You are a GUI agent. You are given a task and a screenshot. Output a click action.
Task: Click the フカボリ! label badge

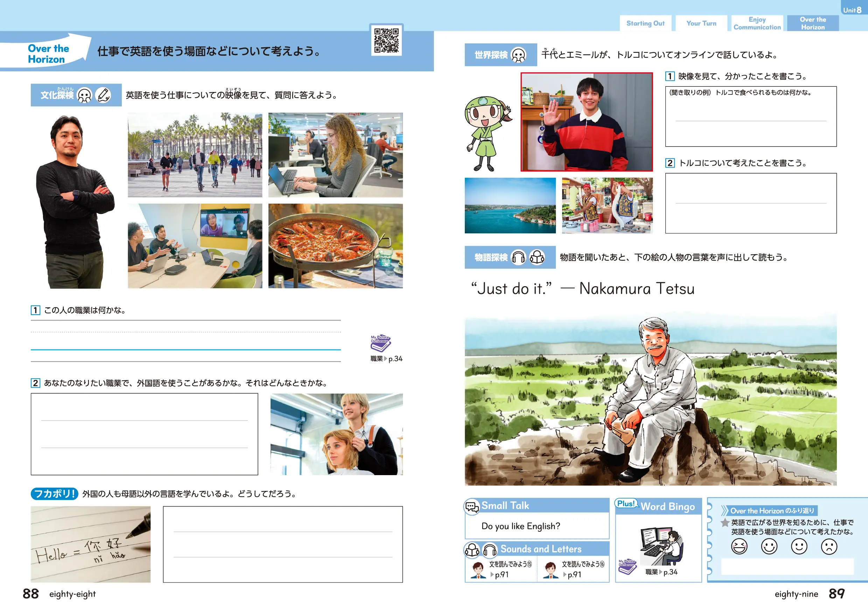[54, 493]
